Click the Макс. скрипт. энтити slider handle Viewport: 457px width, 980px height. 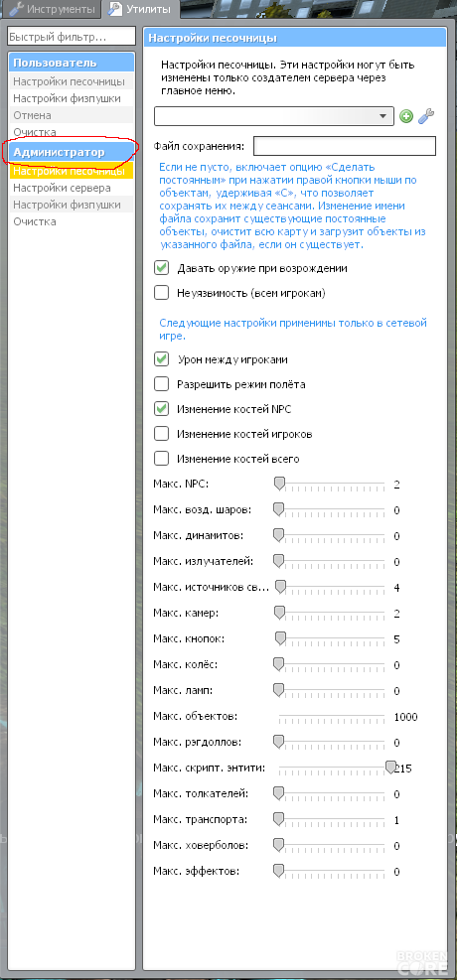coord(390,767)
